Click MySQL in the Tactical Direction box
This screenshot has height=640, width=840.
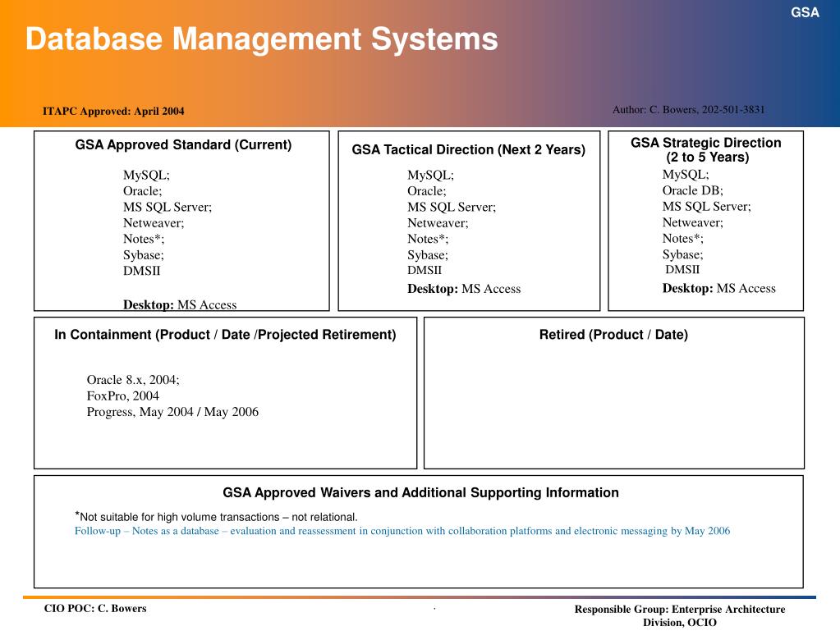431,176
